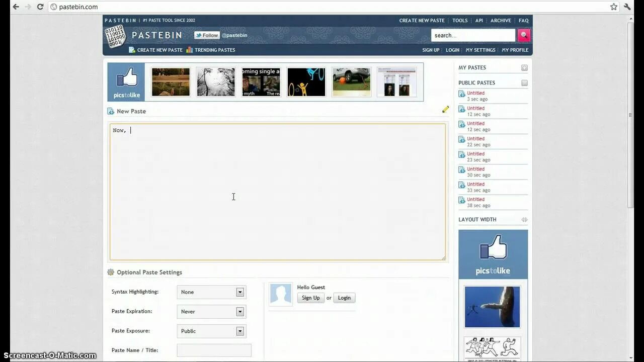This screenshot has height=362, width=644.
Task: Bookmark page with the star icon
Action: pos(614,7)
